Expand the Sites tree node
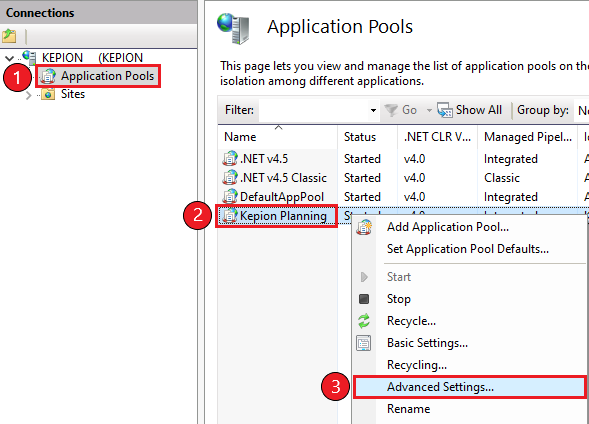This screenshot has height=424, width=589. 29,95
